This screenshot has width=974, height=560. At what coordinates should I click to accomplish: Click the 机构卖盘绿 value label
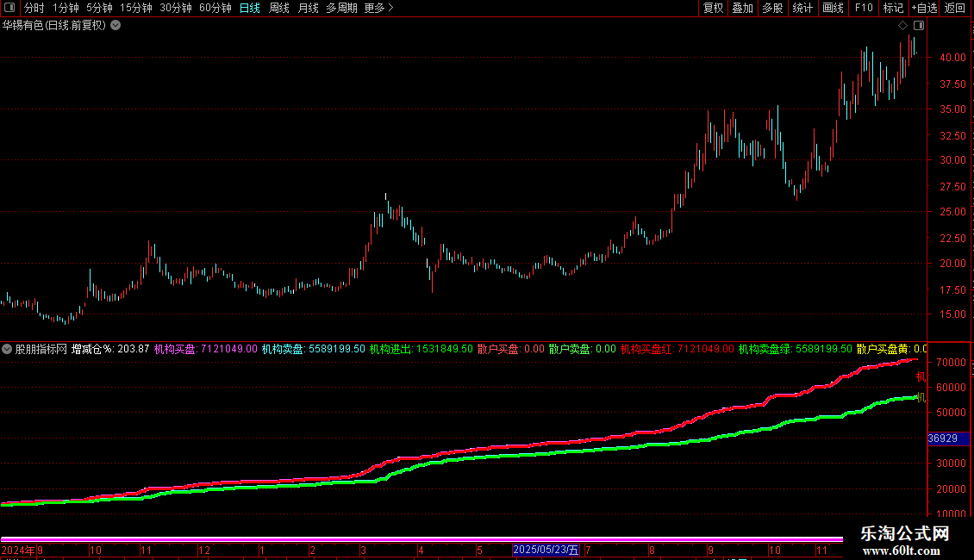pyautogui.click(x=795, y=349)
